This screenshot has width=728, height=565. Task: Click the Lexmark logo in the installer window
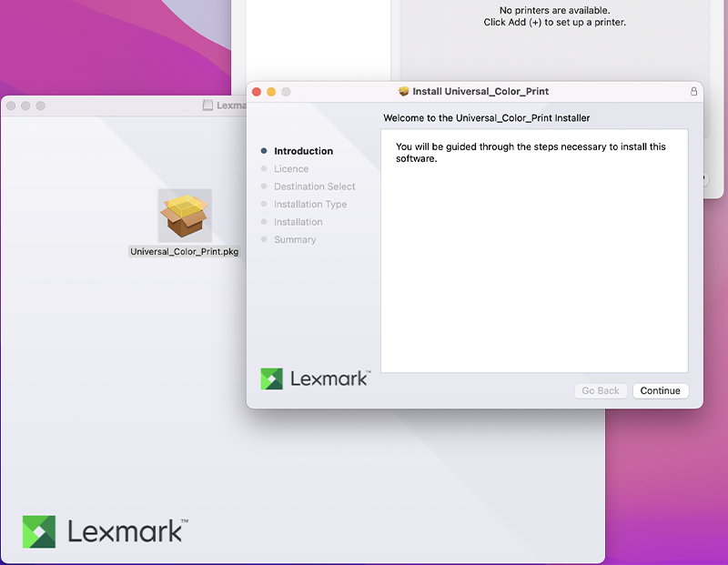(316, 378)
